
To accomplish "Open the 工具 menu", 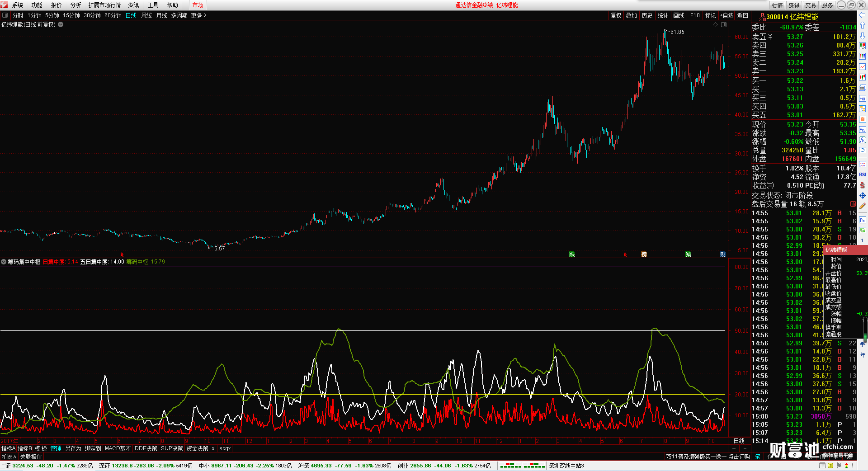I will coord(153,5).
